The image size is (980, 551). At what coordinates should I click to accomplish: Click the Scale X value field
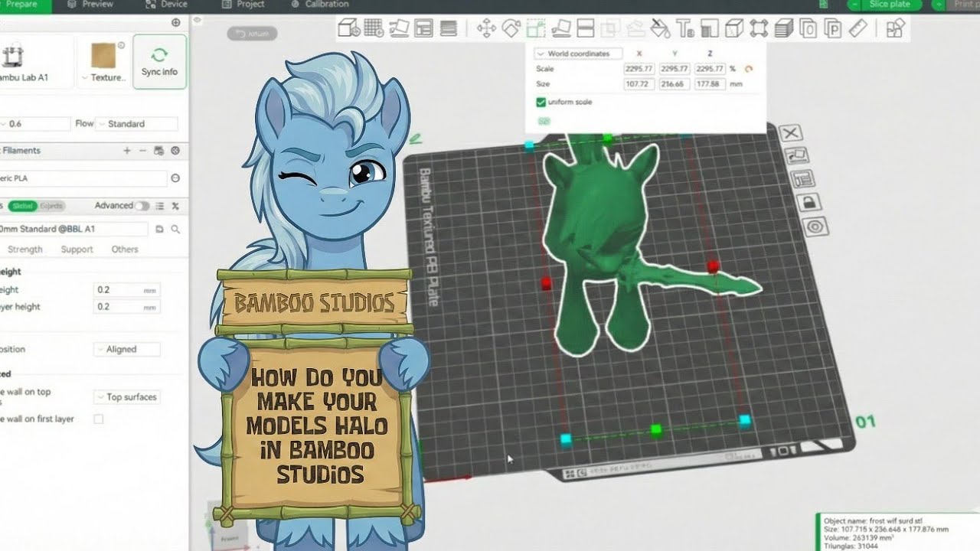pyautogui.click(x=639, y=69)
